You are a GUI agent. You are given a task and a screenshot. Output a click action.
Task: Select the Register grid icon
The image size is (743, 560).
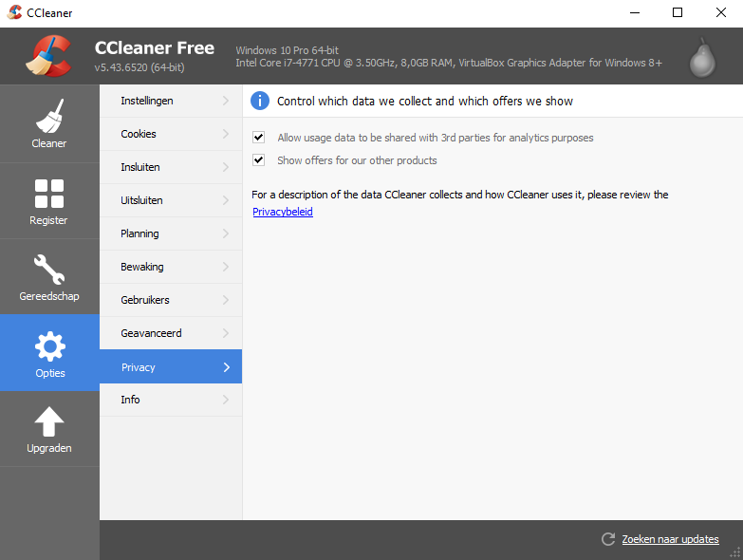49,194
